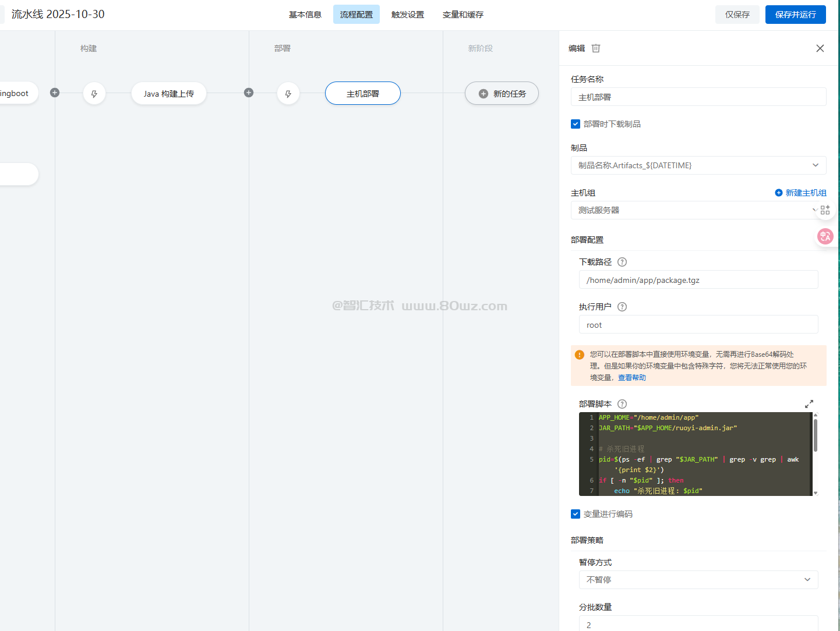Image resolution: width=840 pixels, height=631 pixels.
Task: Click the lightning trigger icon in 构建 stage
Action: pyautogui.click(x=94, y=94)
